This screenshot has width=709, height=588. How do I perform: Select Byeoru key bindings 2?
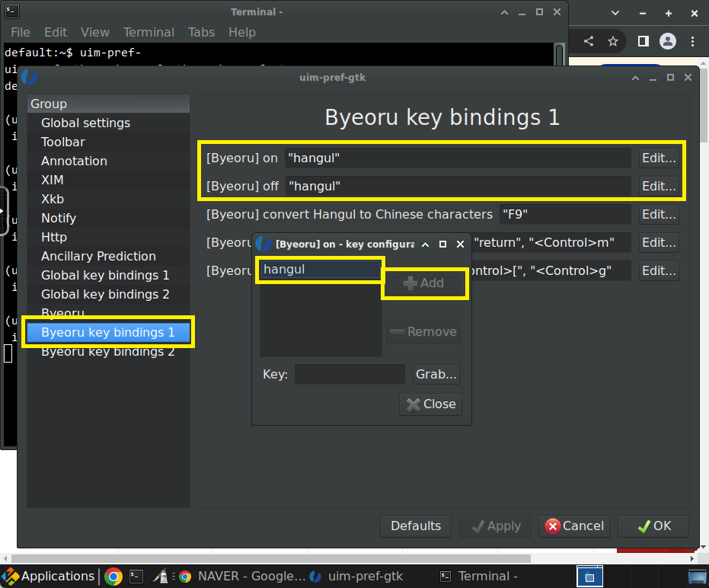point(108,351)
